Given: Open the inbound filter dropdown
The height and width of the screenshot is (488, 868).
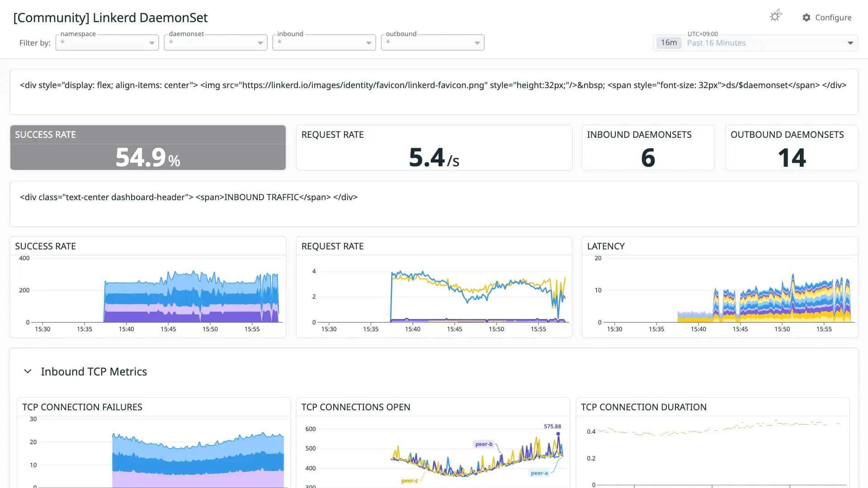Looking at the screenshot, I should [324, 42].
